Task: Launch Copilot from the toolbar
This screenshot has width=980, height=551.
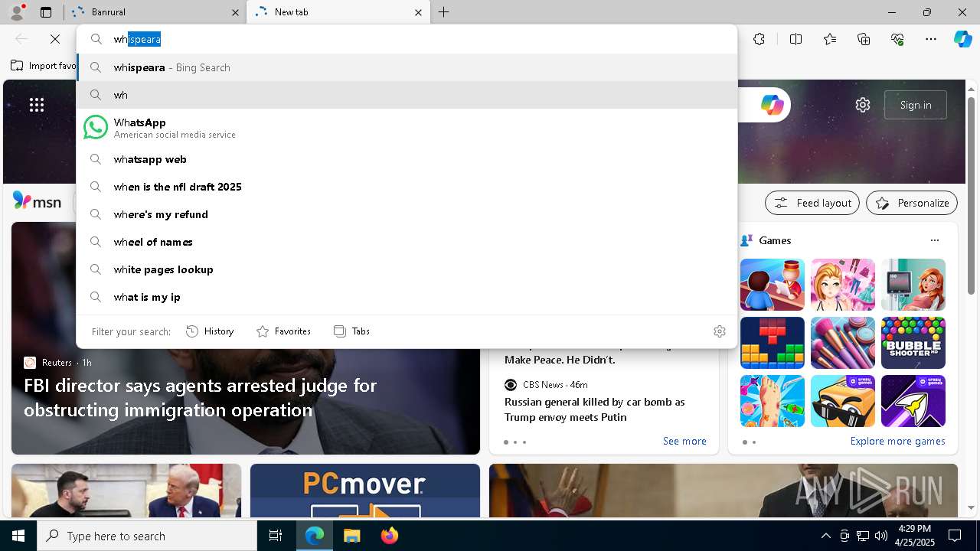Action: coord(962,39)
